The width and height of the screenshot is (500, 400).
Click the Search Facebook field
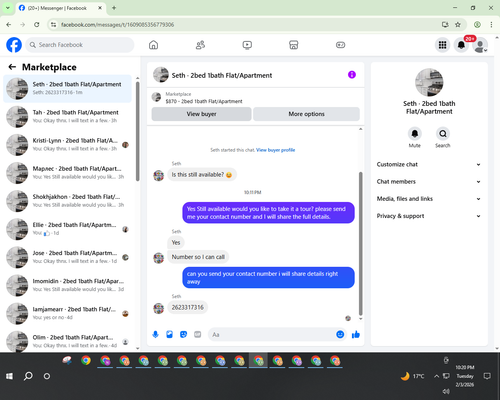80,45
